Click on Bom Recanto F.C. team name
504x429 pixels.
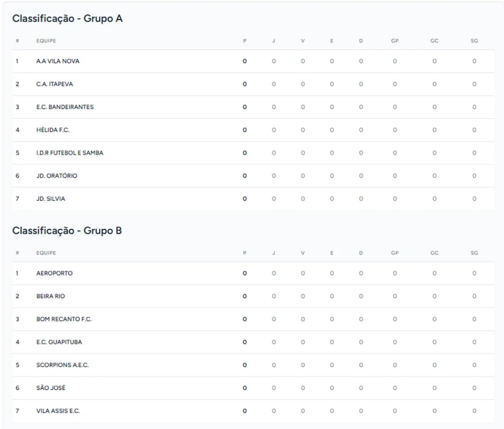tap(64, 319)
